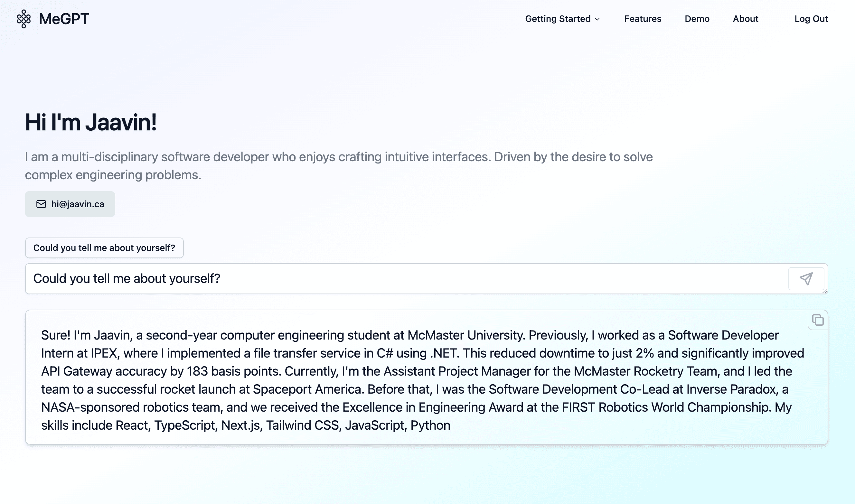855x504 pixels.
Task: Click "McMaster University" in the response
Action: click(466, 335)
